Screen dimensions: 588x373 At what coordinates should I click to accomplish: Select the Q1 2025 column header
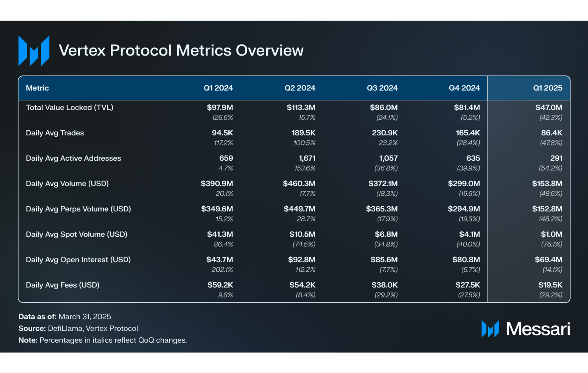pos(547,88)
